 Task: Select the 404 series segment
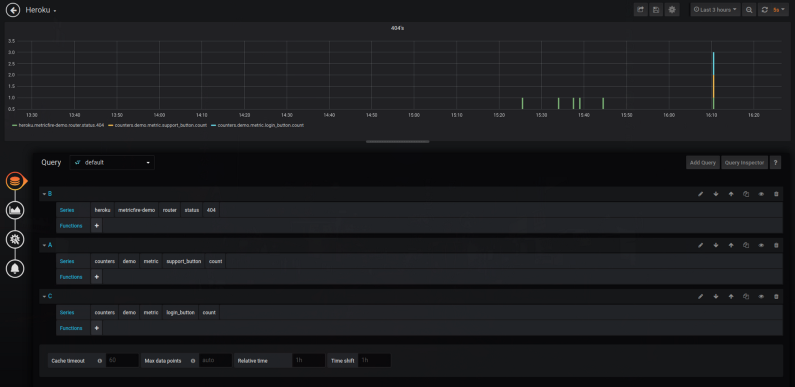211,210
